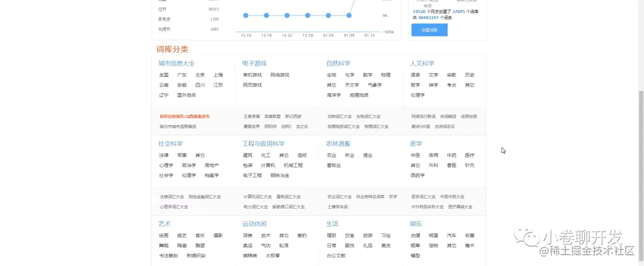Open the 城市信息大全 category heading
The image size is (644, 266).
point(177,63)
